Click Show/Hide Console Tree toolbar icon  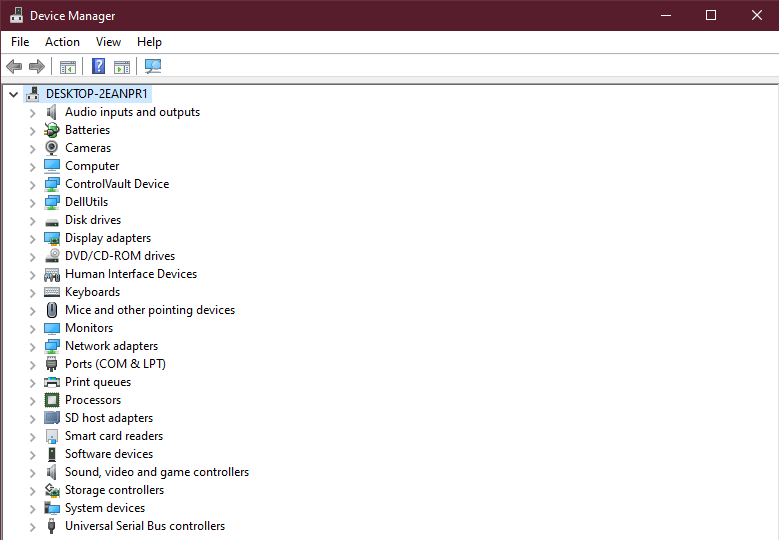(x=68, y=67)
